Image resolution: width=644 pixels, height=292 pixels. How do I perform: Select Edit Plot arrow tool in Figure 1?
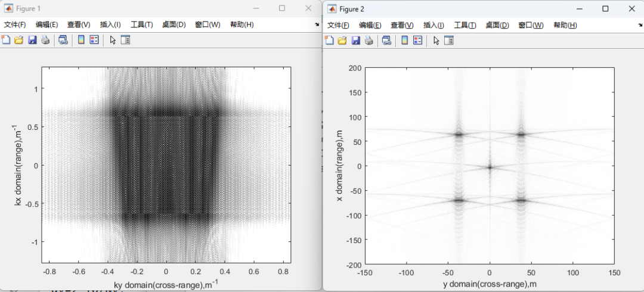tap(113, 41)
